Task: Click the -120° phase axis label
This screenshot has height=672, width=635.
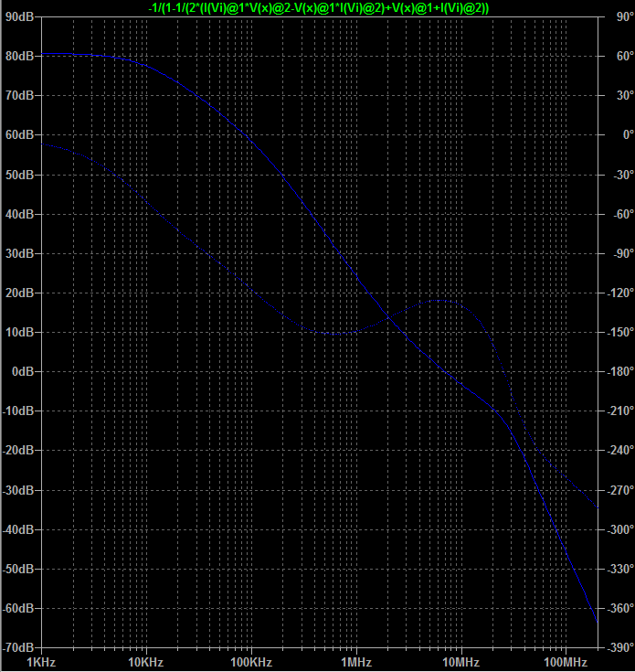Action: pyautogui.click(x=620, y=293)
